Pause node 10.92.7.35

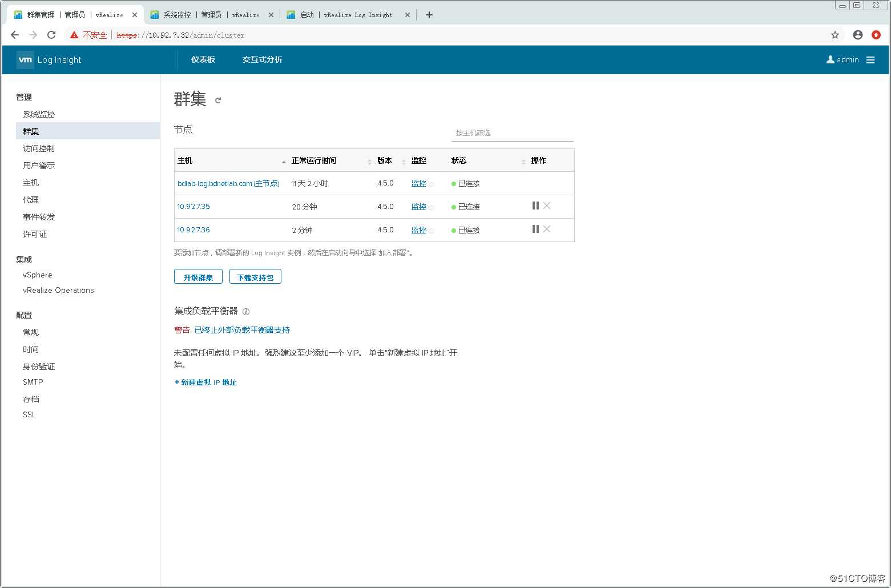535,206
